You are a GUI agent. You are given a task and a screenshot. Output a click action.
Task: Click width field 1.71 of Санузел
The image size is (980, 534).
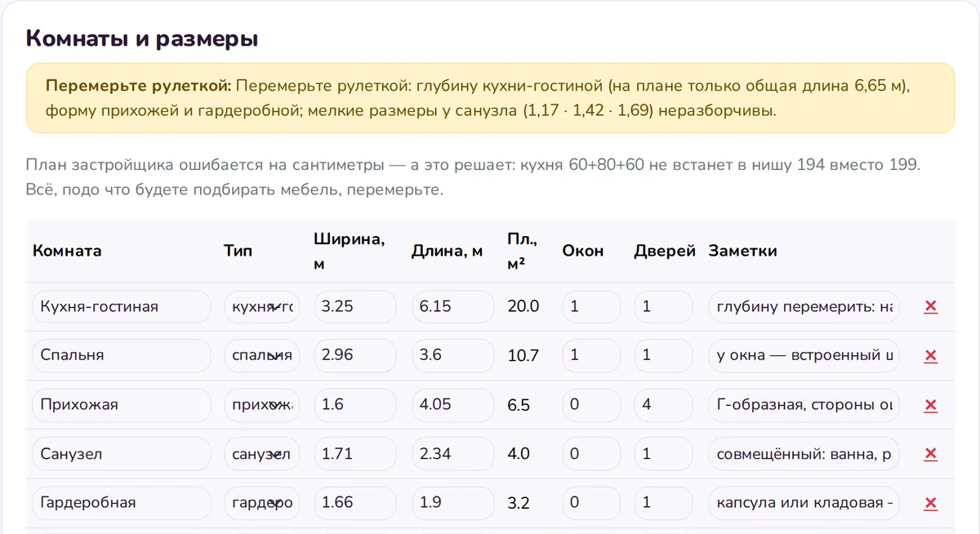[x=355, y=454]
